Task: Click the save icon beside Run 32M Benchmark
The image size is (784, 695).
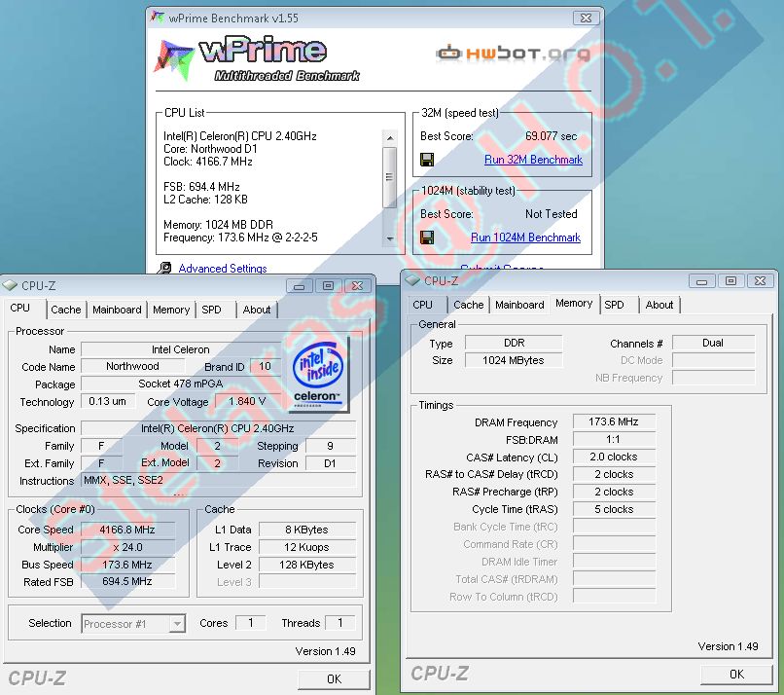Action: 427,160
